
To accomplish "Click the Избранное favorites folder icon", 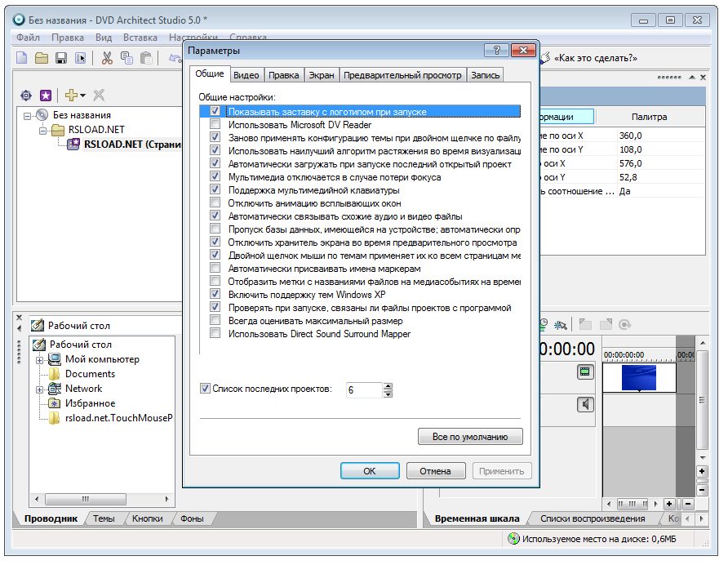I will click(x=55, y=403).
